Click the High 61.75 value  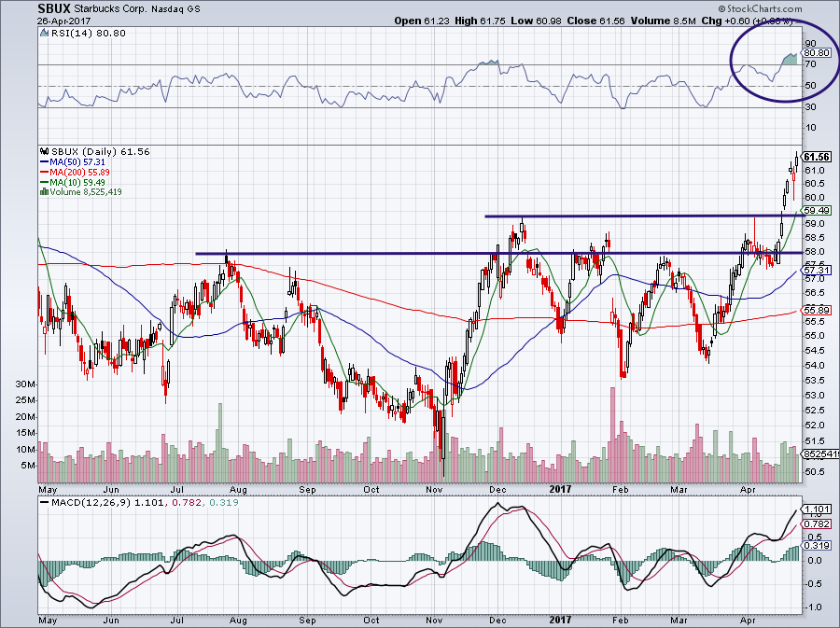pos(480,21)
